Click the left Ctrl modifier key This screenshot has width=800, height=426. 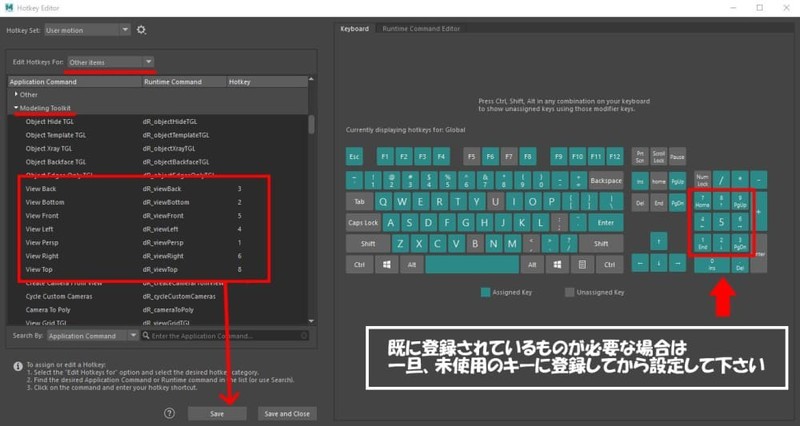359,265
